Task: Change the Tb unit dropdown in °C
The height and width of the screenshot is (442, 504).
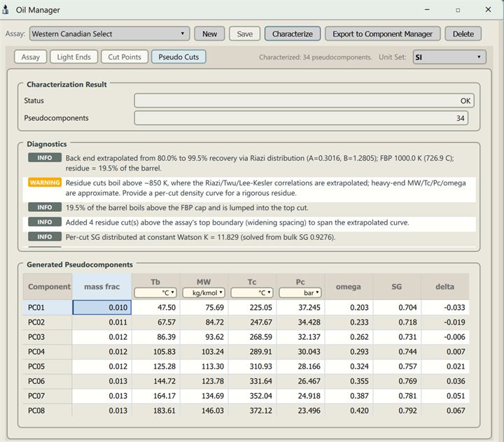Action: pyautogui.click(x=155, y=292)
